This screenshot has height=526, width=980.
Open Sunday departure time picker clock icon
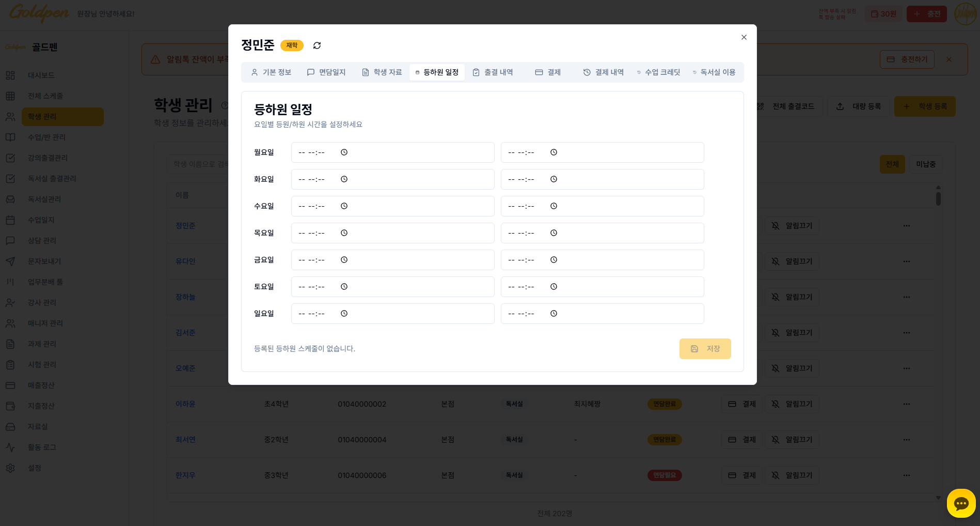[554, 314]
